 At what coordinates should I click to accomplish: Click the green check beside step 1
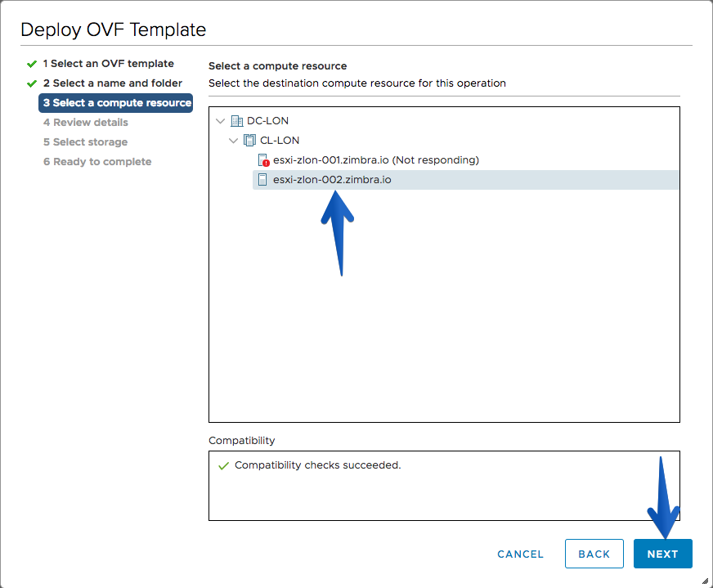pos(32,64)
